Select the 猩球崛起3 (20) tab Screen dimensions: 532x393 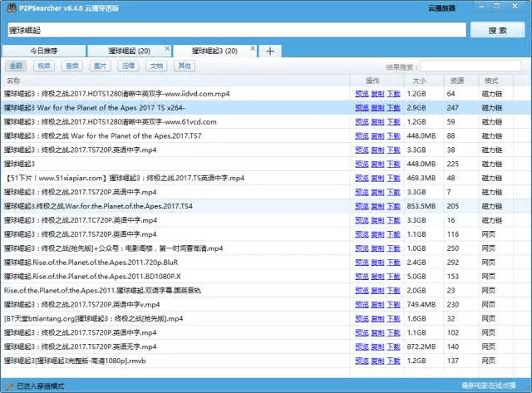click(214, 51)
